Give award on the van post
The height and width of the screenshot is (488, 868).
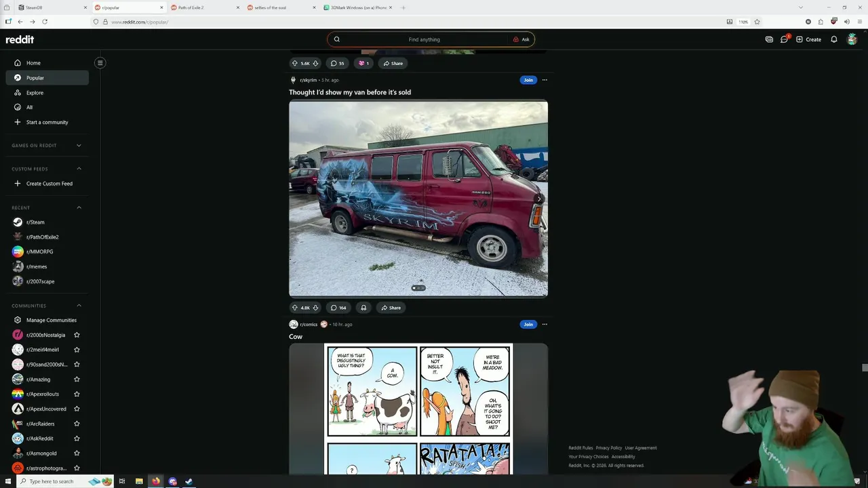click(x=363, y=308)
